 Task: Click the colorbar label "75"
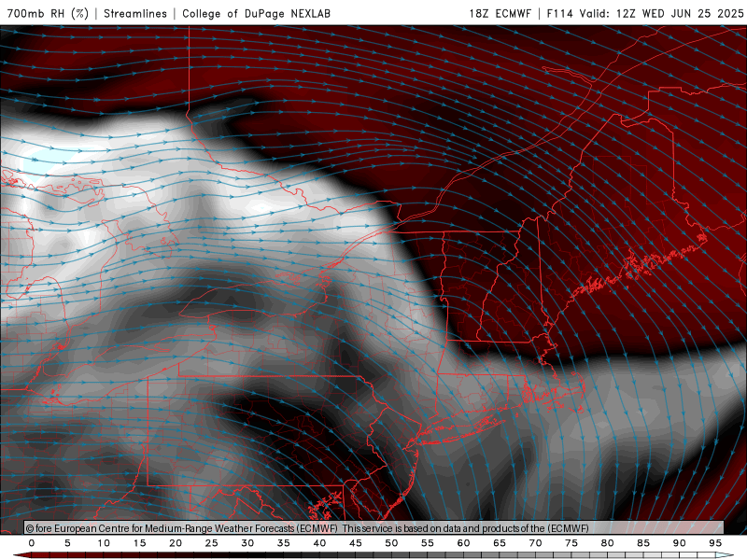[x=571, y=543]
